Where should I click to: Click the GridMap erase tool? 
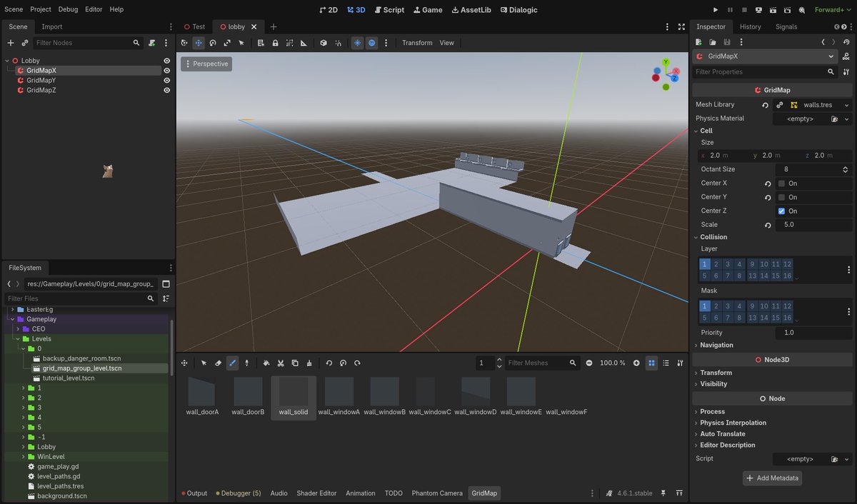(219, 363)
